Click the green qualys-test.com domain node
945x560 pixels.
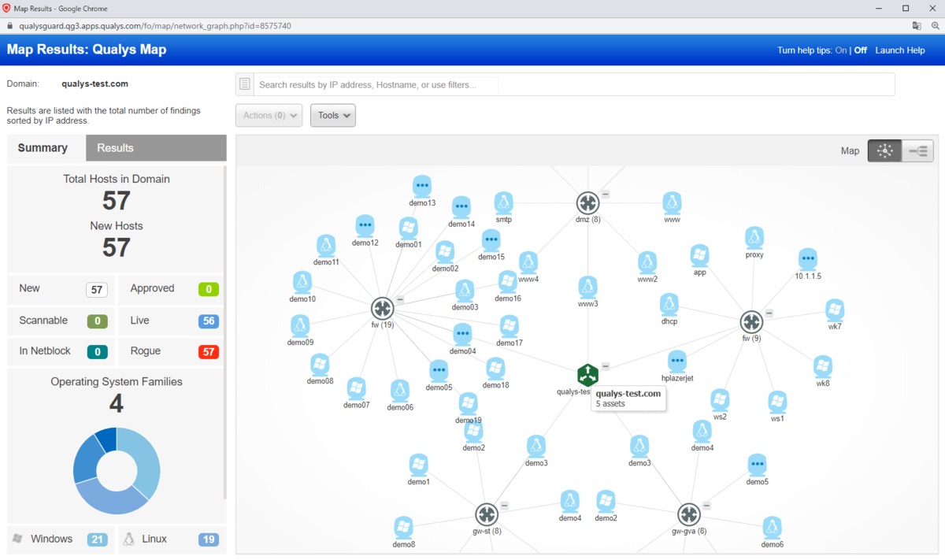tap(587, 375)
